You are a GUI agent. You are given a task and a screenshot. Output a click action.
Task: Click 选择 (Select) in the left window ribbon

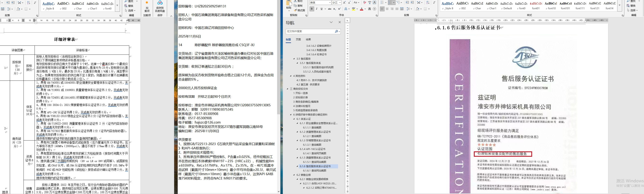tap(130, 10)
